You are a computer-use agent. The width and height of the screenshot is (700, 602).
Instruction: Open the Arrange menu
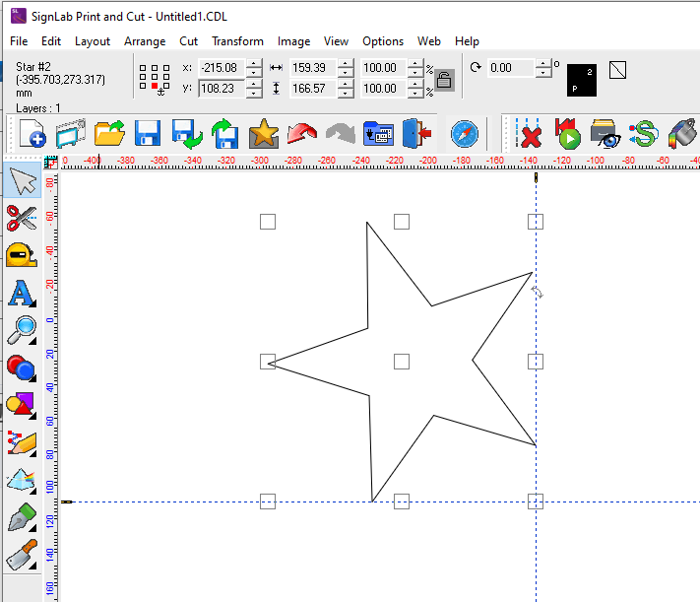point(145,41)
